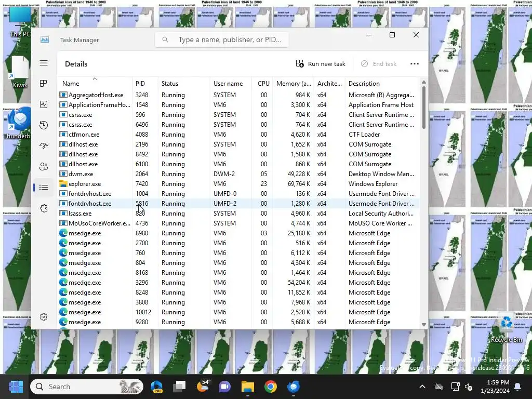Click Run new task button

point(321,64)
